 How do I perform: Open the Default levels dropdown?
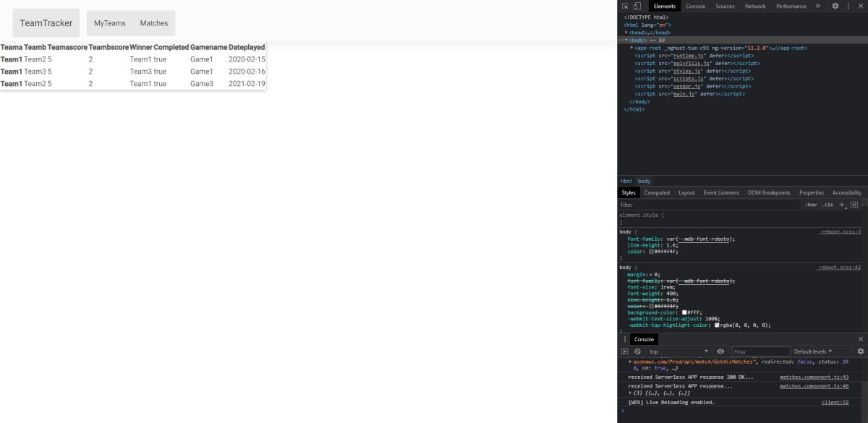(x=813, y=351)
